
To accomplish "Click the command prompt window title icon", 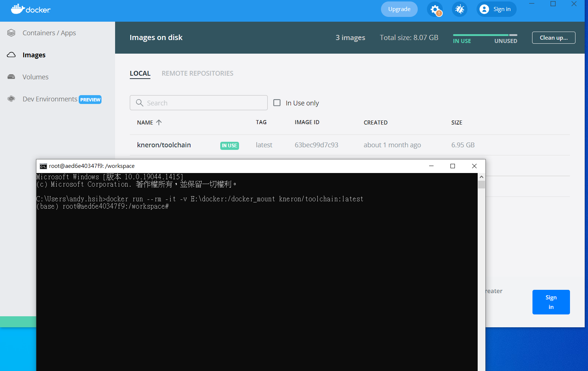I will pyautogui.click(x=43, y=166).
